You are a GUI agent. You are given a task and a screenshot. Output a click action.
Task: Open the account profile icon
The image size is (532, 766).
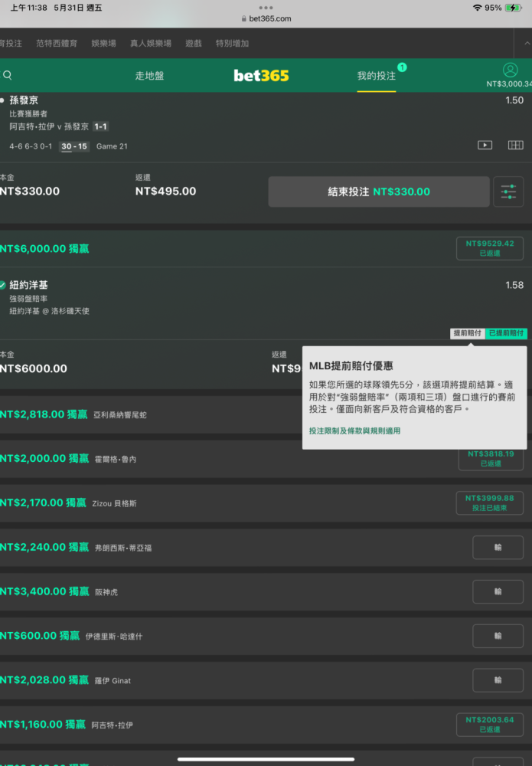point(510,70)
